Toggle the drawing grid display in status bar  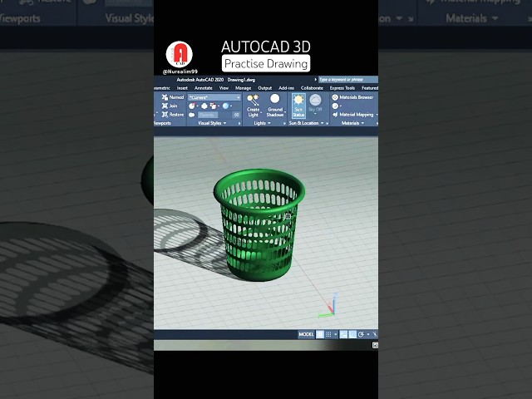click(x=320, y=334)
